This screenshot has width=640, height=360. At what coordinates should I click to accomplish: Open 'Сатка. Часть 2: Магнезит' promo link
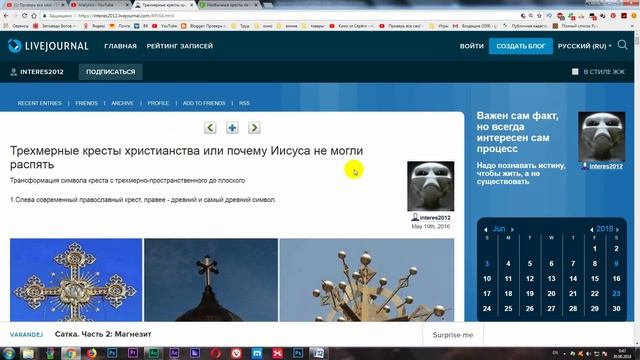103,334
